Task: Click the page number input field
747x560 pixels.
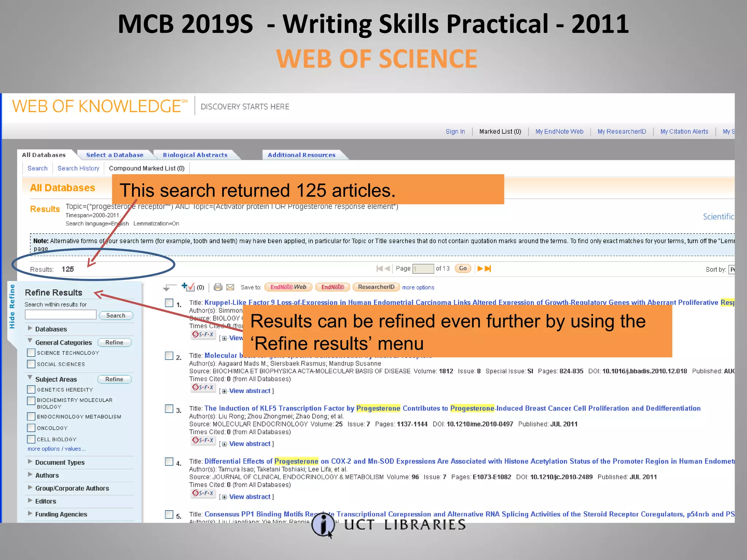Action: pos(423,269)
